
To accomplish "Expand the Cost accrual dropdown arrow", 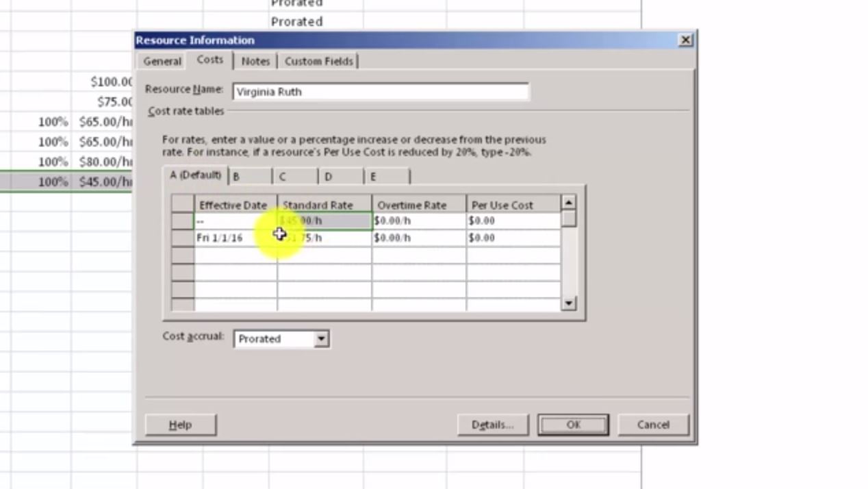I will tap(321, 339).
